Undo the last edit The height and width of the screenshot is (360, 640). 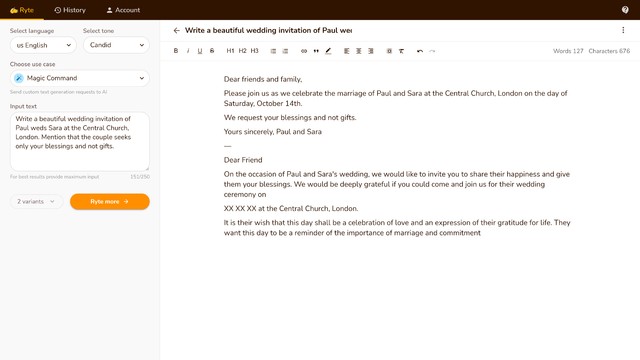[420, 51]
